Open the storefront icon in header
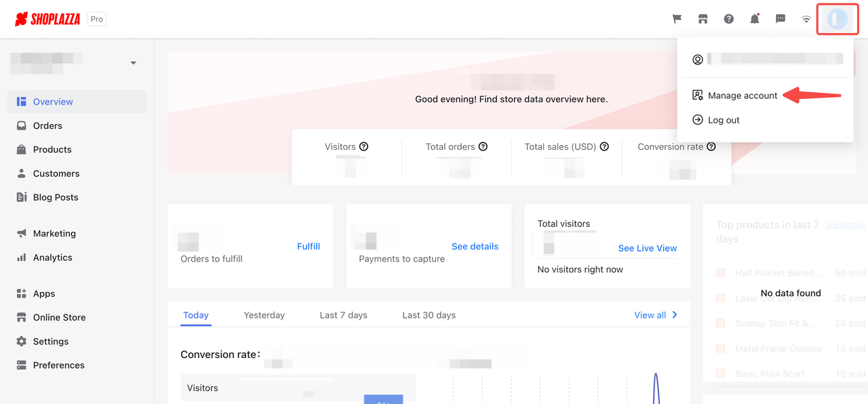 pyautogui.click(x=703, y=19)
